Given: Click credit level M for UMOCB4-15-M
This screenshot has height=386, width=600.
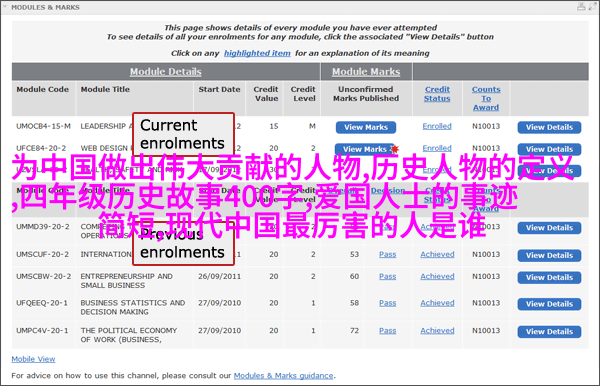Looking at the screenshot, I should [312, 126].
